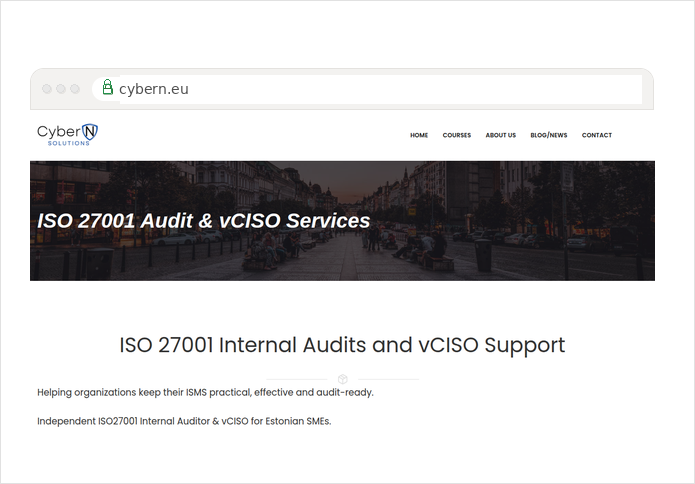Click the cybern.eu address bar
The image size is (695, 484).
coord(367,89)
